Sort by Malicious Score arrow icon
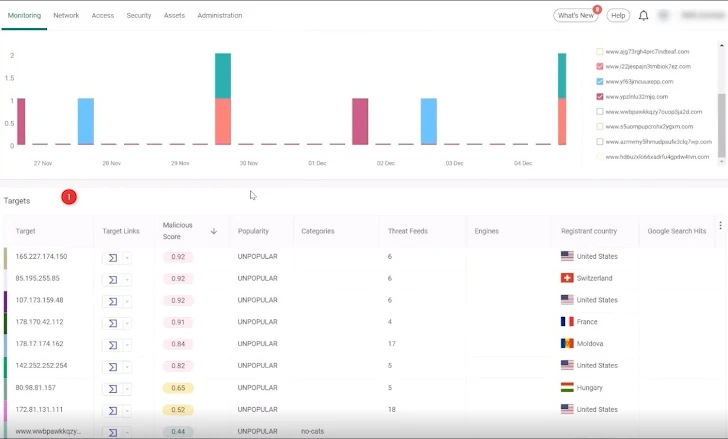Screen dimensions: 728x439 pyautogui.click(x=213, y=231)
